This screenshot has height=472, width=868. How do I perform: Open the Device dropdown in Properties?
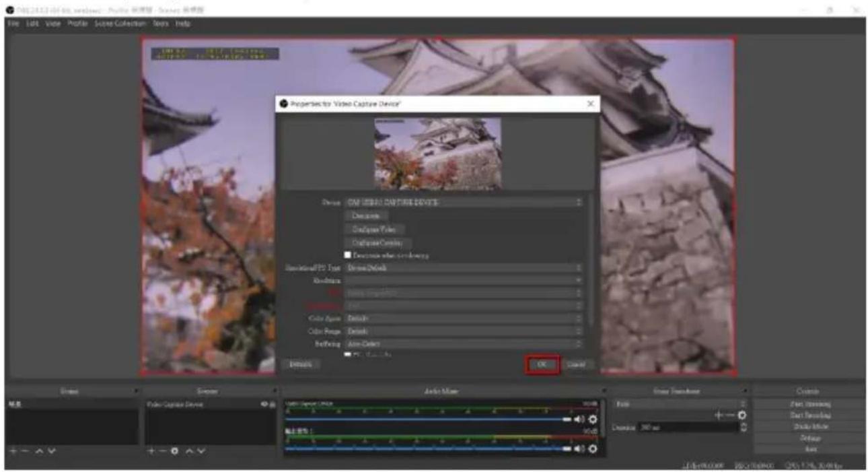(x=464, y=202)
